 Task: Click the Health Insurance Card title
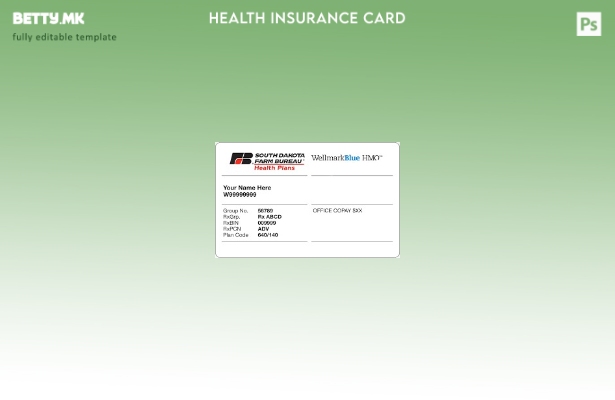click(x=307, y=18)
